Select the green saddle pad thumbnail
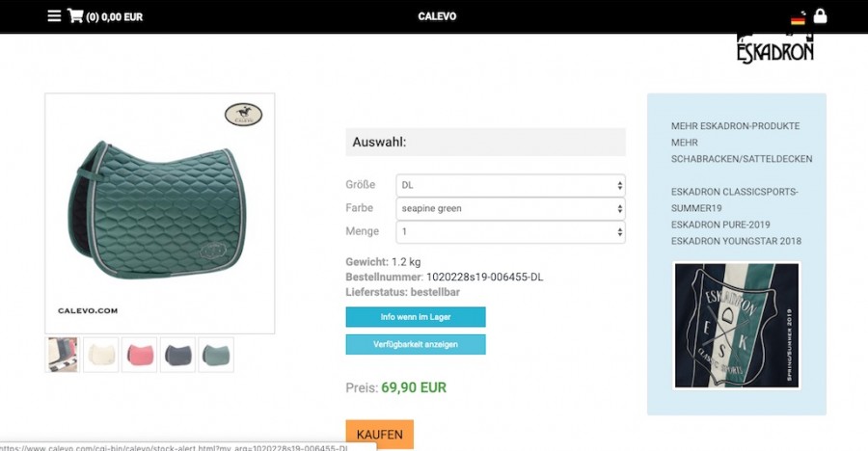The height and width of the screenshot is (451, 868). click(x=216, y=355)
